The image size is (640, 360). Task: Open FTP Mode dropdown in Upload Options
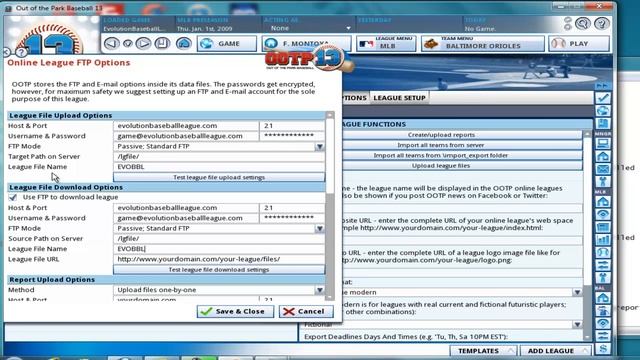coord(320,146)
